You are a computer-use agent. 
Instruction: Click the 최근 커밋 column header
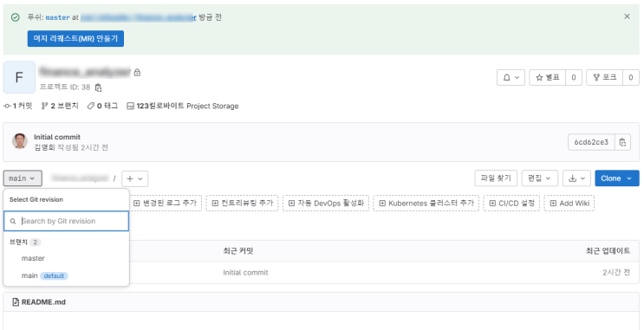[x=238, y=251]
